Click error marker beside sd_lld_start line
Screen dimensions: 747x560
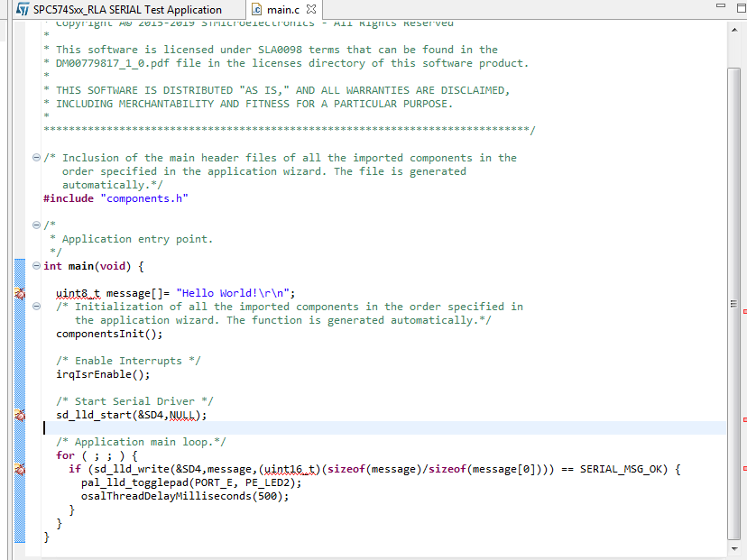point(20,415)
